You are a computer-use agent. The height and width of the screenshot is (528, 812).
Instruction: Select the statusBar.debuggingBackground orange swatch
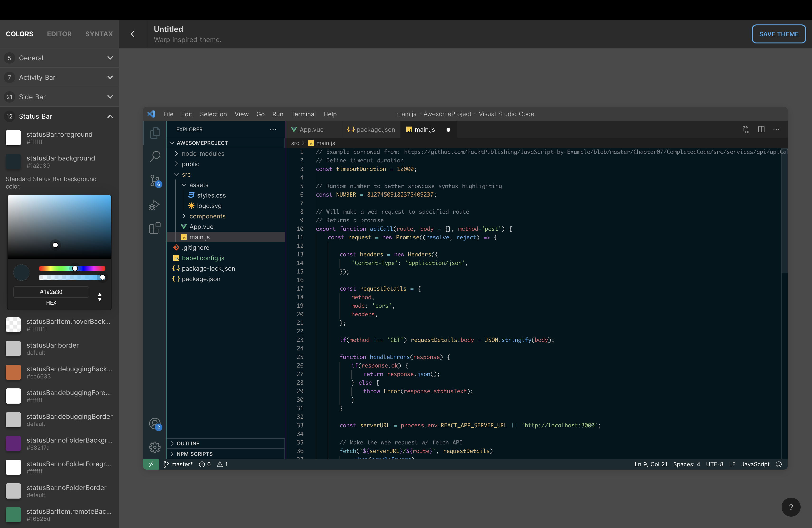[13, 372]
